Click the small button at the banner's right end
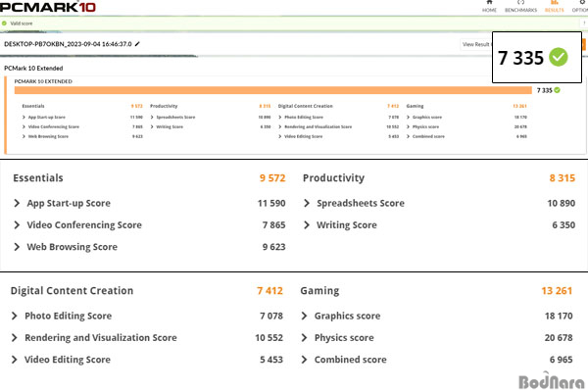The height and width of the screenshot is (392, 588). point(584,24)
